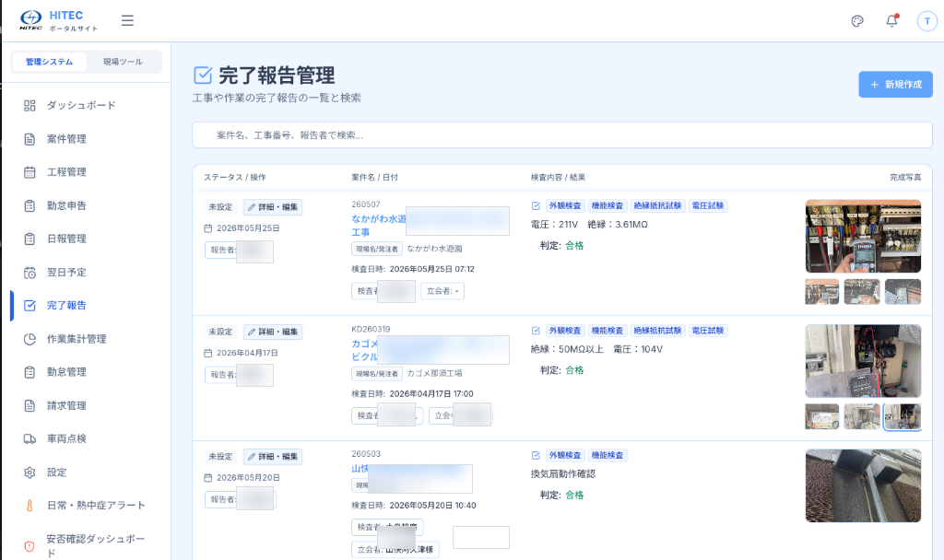The width and height of the screenshot is (944, 560).
Task: Open main completion photo for report KD260319
Action: pos(863,361)
